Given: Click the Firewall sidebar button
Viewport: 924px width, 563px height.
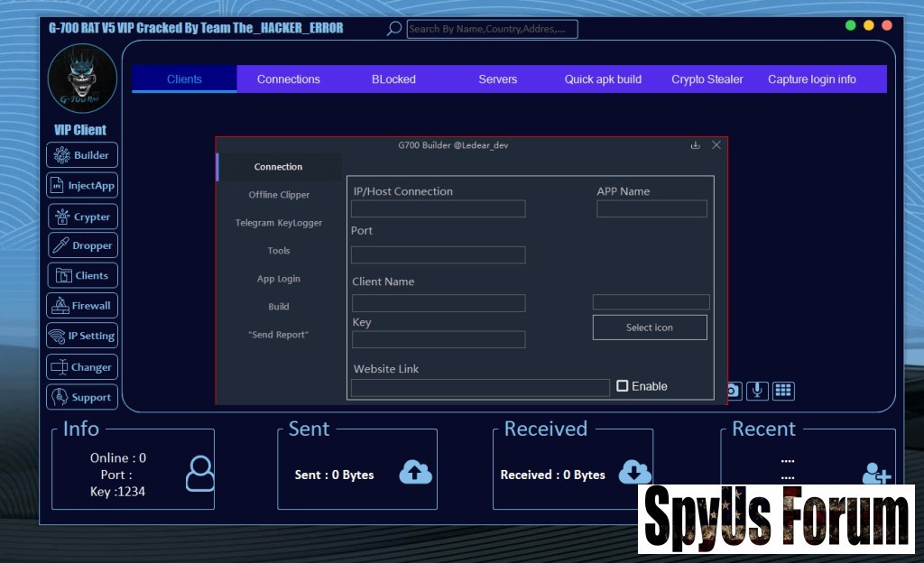Looking at the screenshot, I should tap(82, 306).
